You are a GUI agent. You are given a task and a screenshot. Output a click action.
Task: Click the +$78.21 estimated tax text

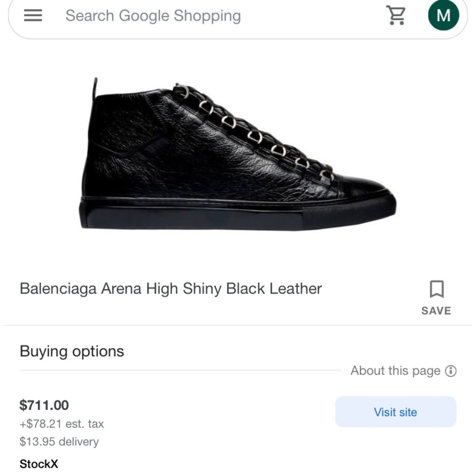coord(62,424)
